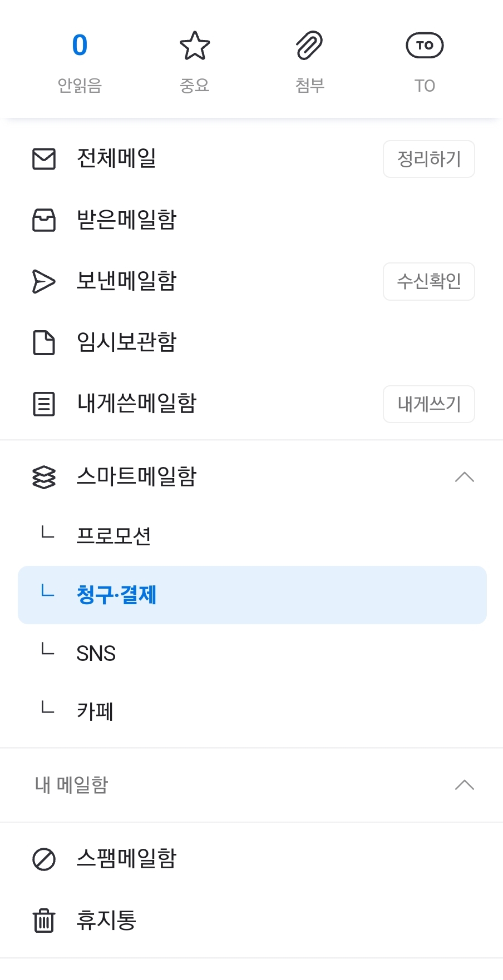Screen dimensions: 503x980
Task: Open the SNS smart mailbox
Action: pos(96,654)
